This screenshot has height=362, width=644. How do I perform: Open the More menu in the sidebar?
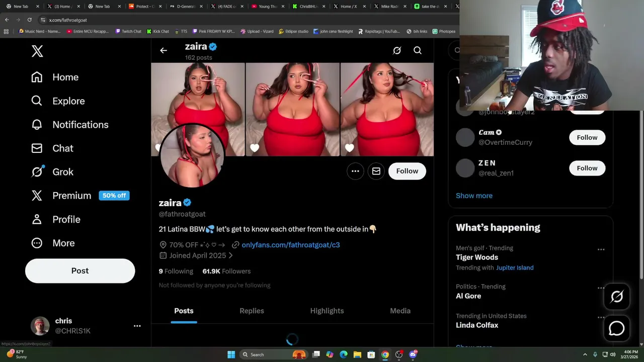pyautogui.click(x=53, y=243)
